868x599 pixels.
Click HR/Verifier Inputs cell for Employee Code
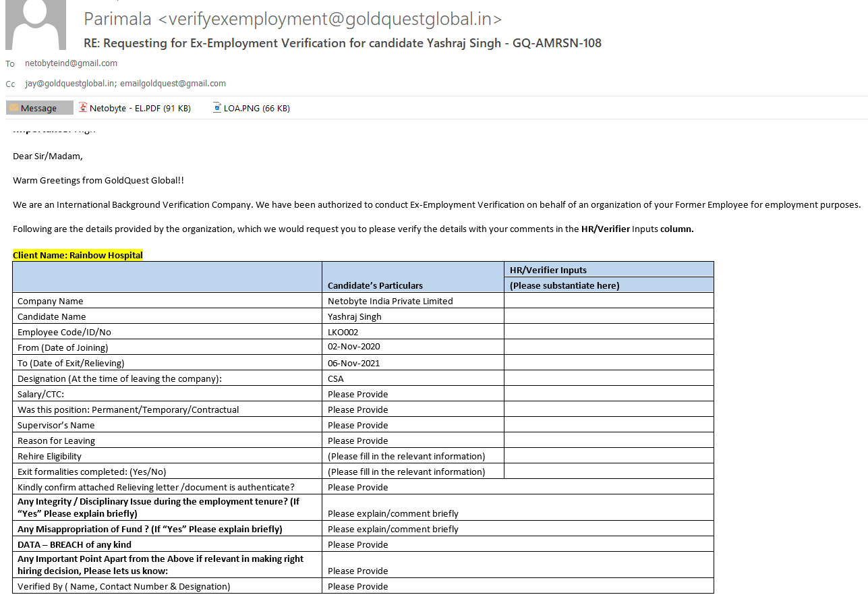click(x=608, y=332)
